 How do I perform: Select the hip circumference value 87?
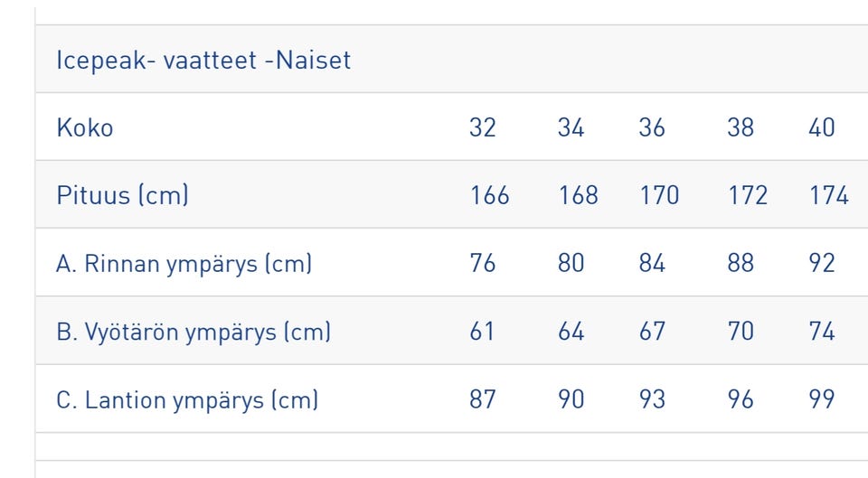click(x=483, y=399)
